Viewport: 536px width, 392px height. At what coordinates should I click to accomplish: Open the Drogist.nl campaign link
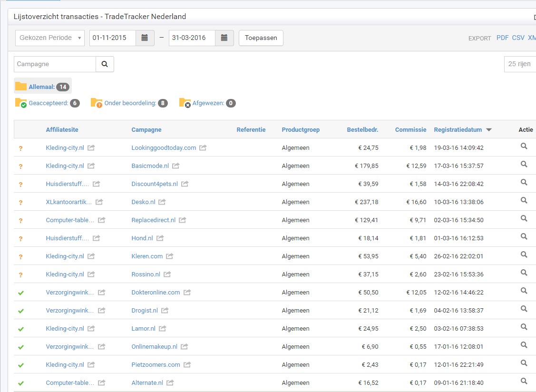tap(145, 311)
